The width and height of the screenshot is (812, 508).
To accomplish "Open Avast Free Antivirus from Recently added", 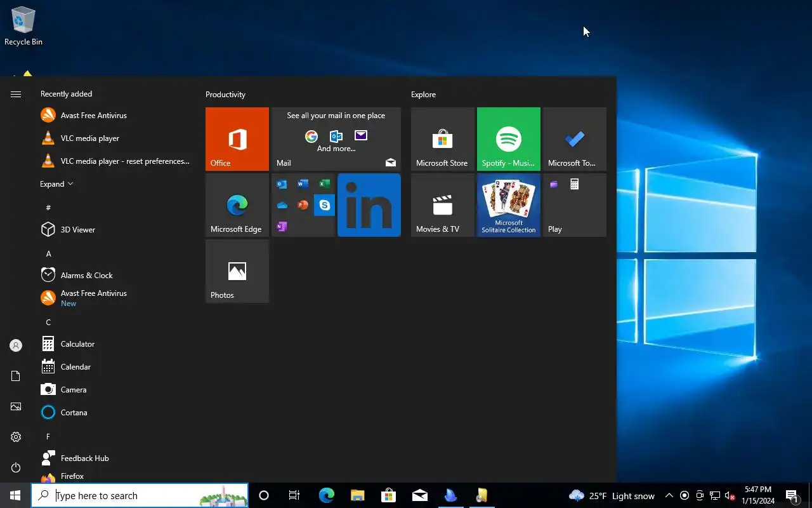I will [x=115, y=116].
